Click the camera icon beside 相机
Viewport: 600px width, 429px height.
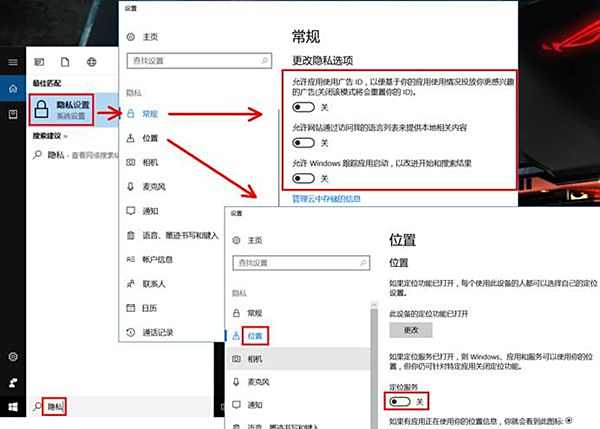130,162
